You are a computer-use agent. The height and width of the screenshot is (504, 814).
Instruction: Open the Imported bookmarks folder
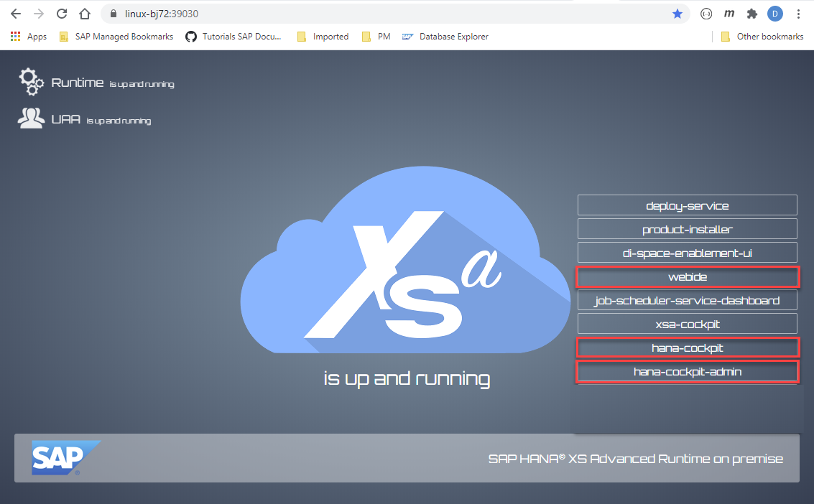[x=323, y=37]
